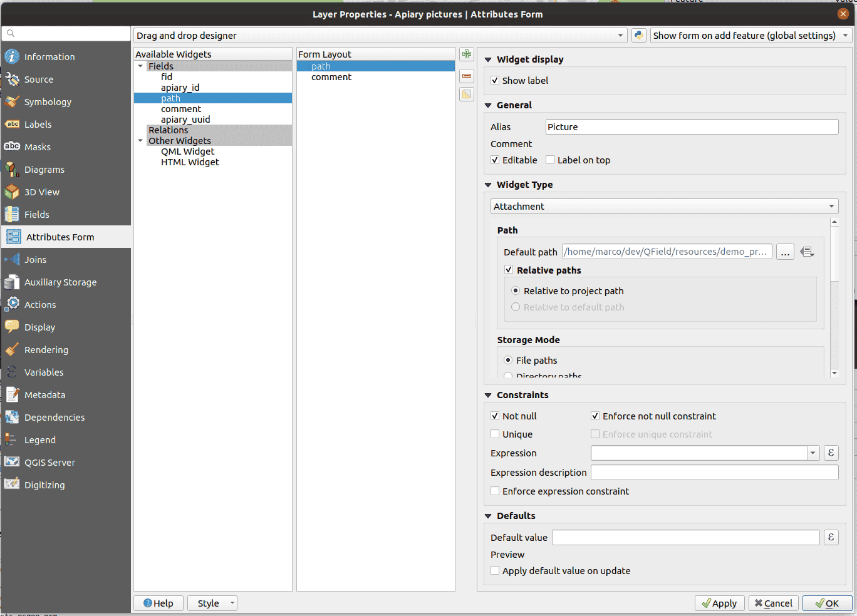Select the File paths storage mode
The height and width of the screenshot is (616, 857).
[508, 361]
